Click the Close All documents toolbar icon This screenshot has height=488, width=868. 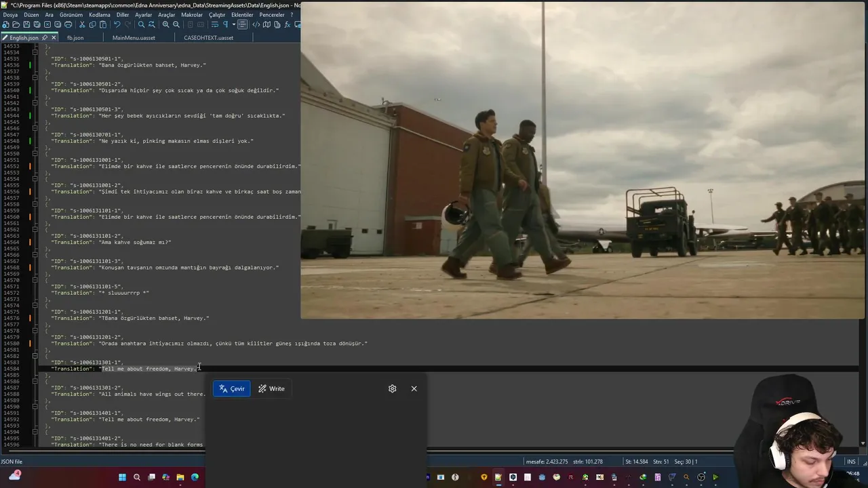click(x=58, y=24)
